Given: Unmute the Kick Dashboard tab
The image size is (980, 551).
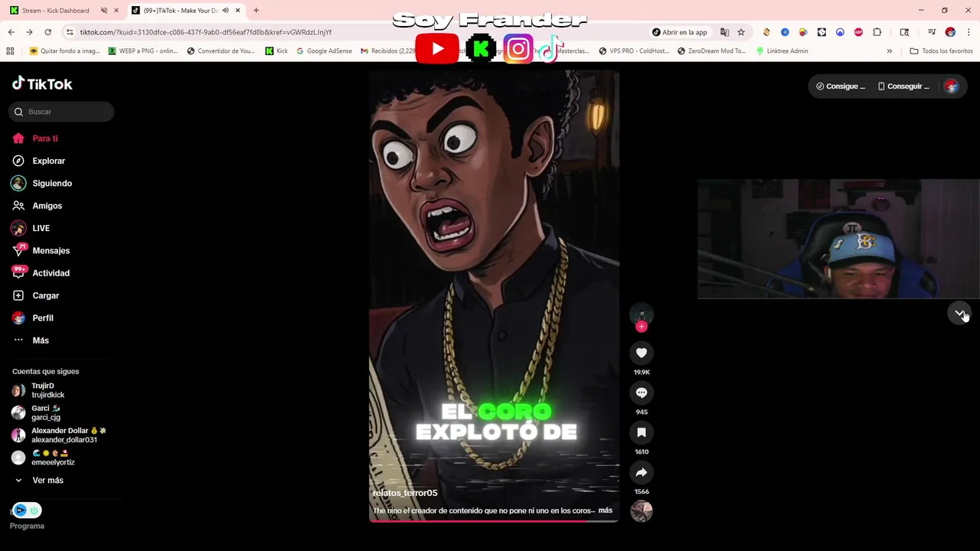Looking at the screenshot, I should (104, 11).
